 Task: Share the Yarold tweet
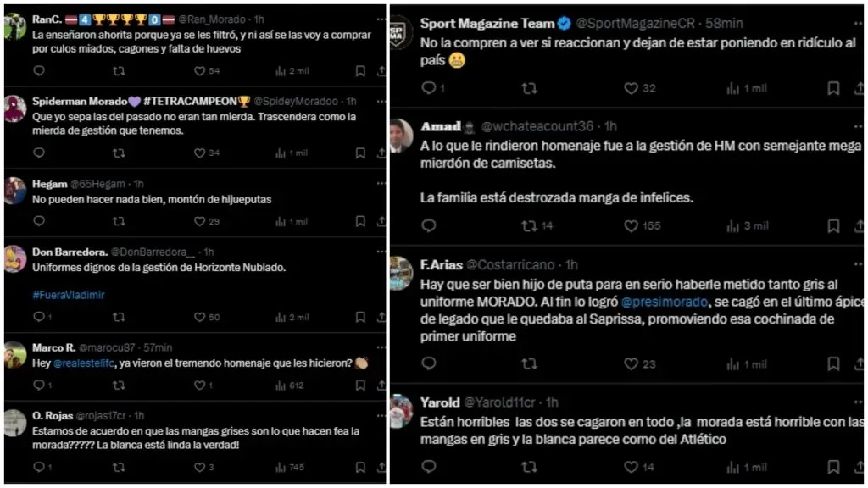click(856, 467)
